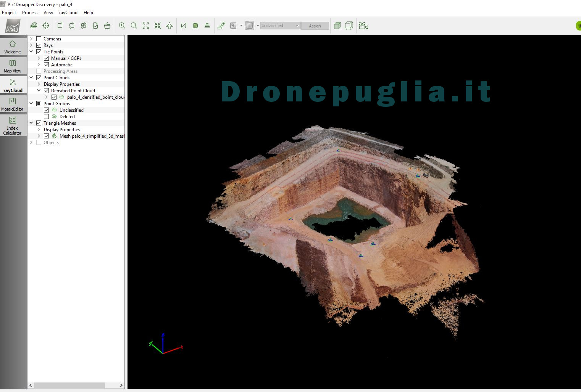This screenshot has height=392, width=581.
Task: Click the green clipping box cube icon
Action: point(337,26)
